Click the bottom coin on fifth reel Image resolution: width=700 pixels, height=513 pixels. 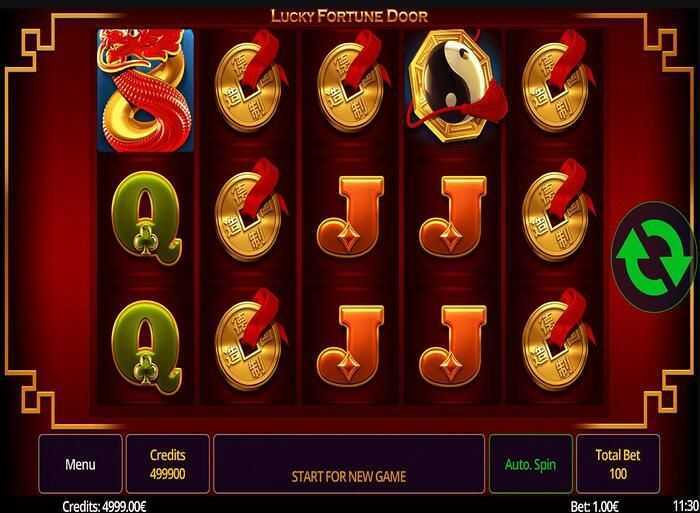click(x=557, y=340)
